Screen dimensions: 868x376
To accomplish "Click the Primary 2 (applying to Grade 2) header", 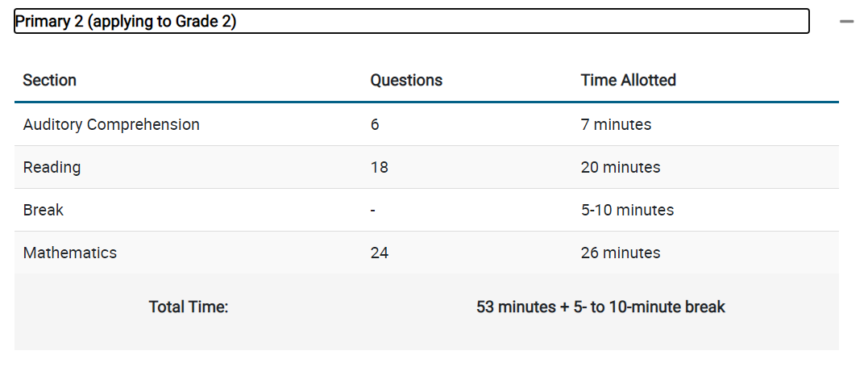I will [411, 21].
